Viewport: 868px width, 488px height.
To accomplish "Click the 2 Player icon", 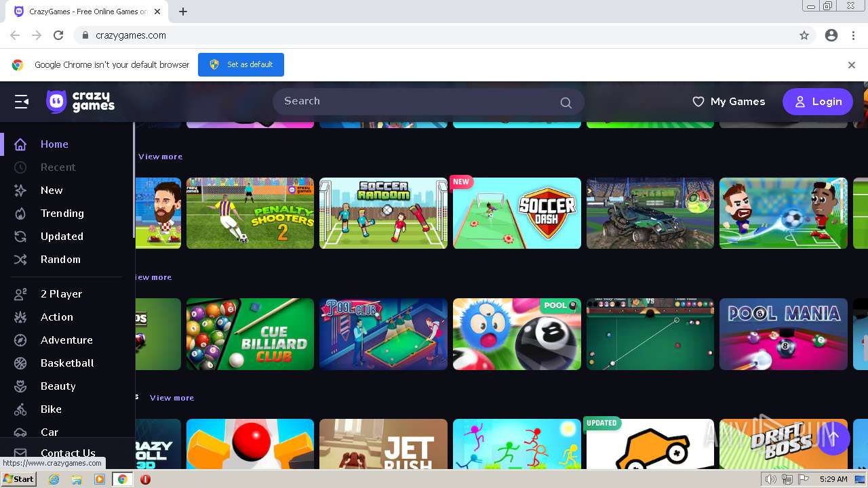I will [20, 294].
